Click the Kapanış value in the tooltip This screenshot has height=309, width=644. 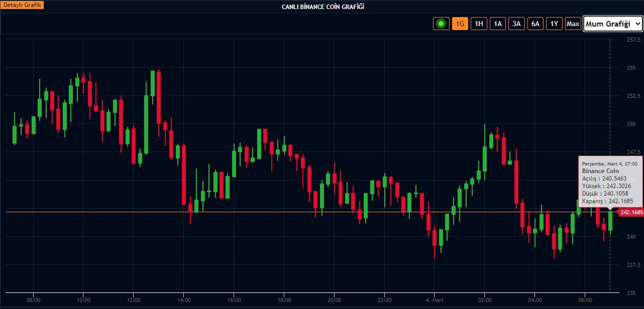click(620, 201)
